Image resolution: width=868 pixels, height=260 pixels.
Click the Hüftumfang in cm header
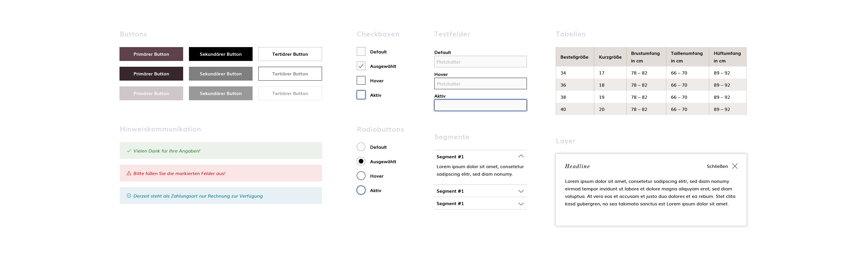pos(727,57)
